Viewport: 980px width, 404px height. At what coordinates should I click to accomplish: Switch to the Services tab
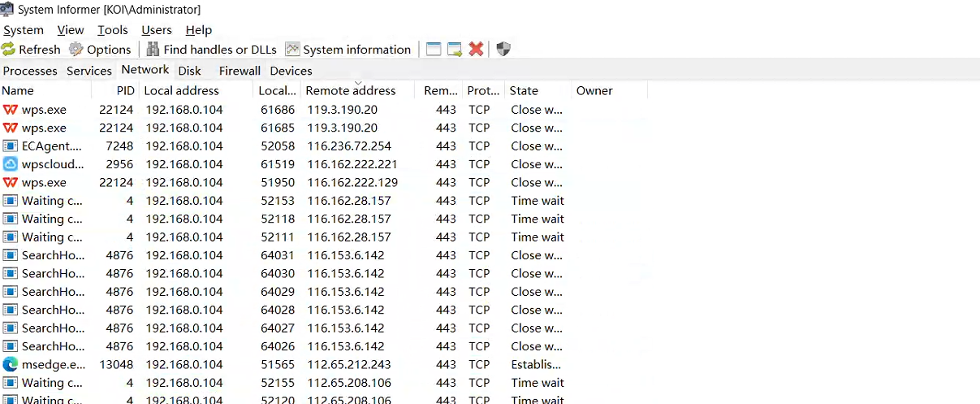point(89,71)
